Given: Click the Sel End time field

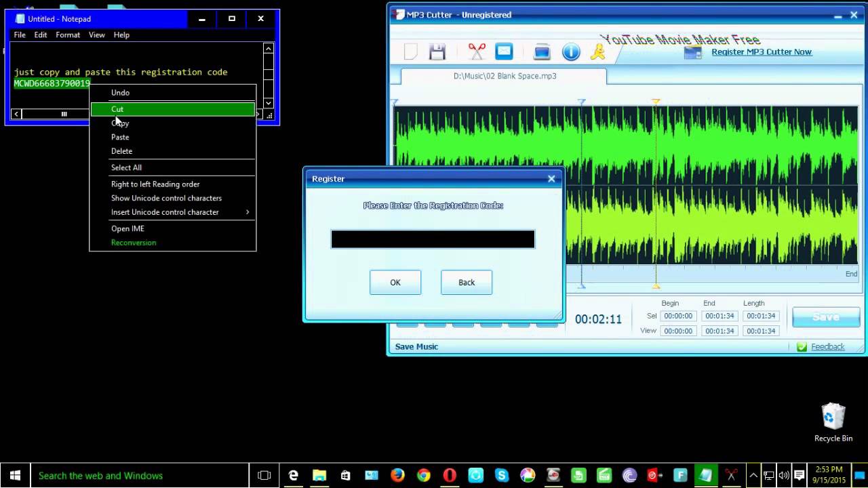Looking at the screenshot, I should [719, 316].
